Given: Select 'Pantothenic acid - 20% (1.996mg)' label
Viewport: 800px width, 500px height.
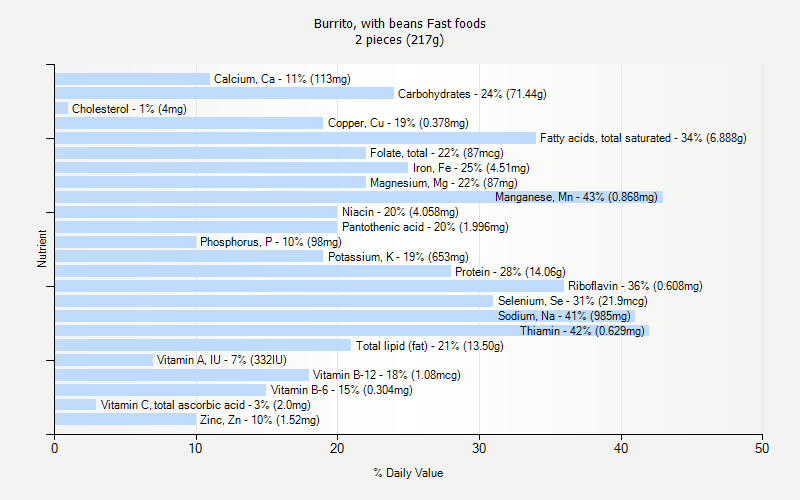Looking at the screenshot, I should tap(425, 227).
